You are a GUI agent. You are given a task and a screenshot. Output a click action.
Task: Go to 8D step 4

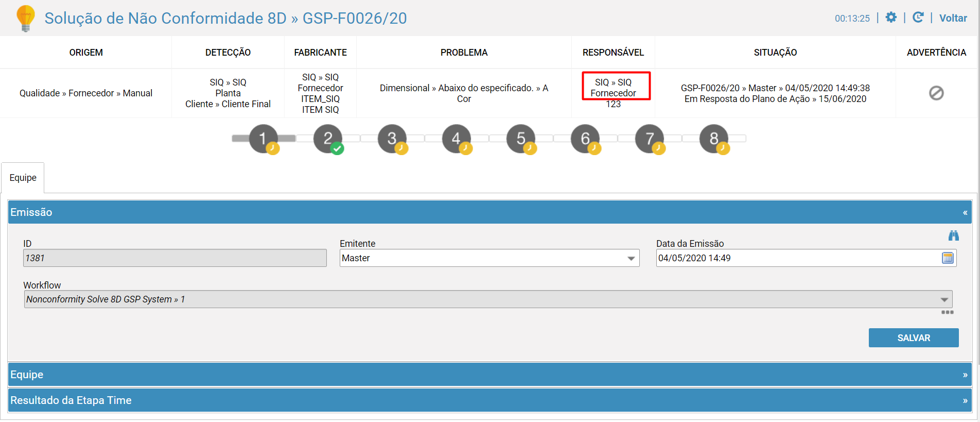point(457,139)
